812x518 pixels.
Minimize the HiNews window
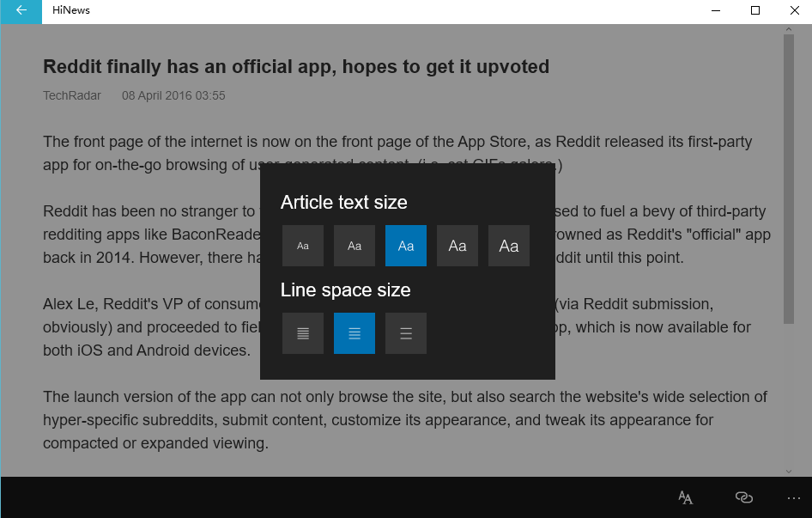tap(716, 10)
